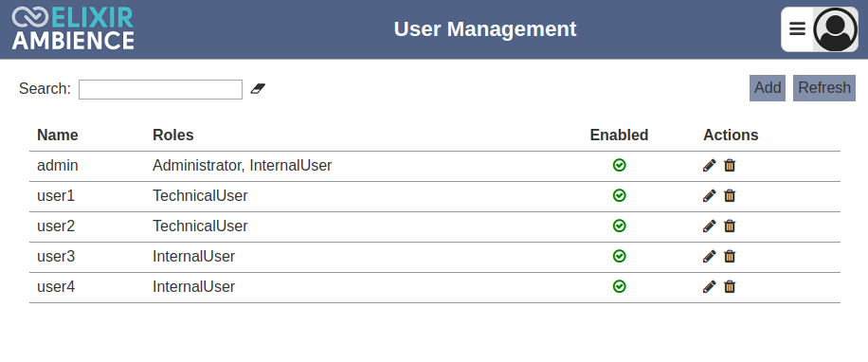Click the Enabled column header
The image size is (868, 362).
coord(619,136)
